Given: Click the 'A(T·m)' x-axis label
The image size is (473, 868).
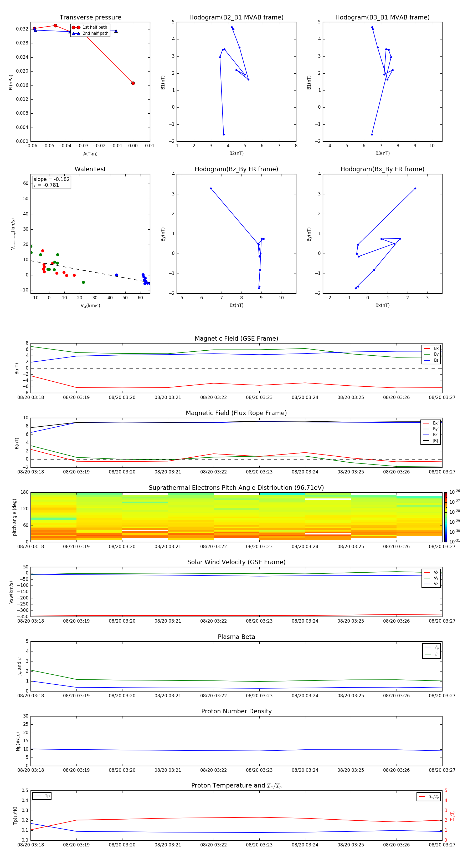Looking at the screenshot, I should coord(90,154).
